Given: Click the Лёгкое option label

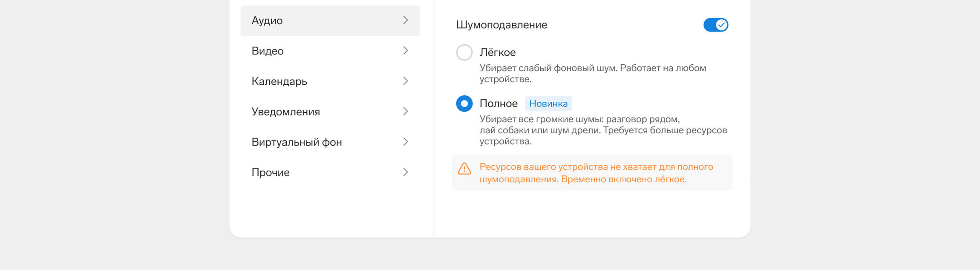Looking at the screenshot, I should pyautogui.click(x=498, y=52).
